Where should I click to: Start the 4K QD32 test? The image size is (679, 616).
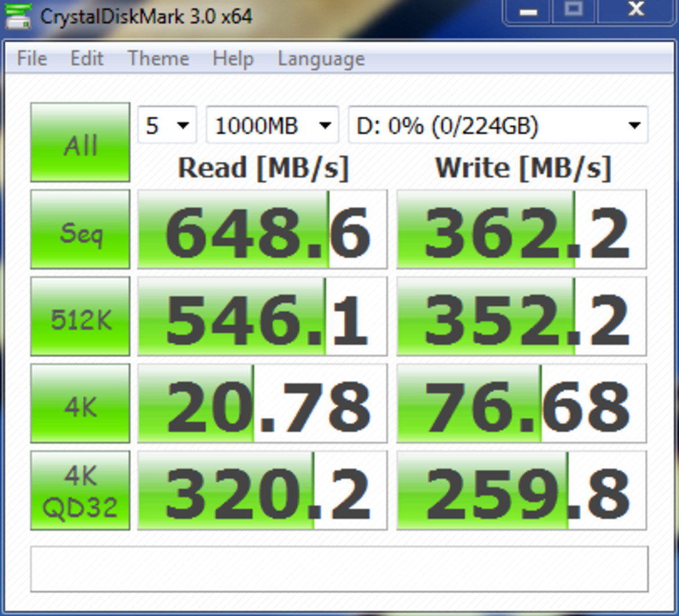point(80,490)
